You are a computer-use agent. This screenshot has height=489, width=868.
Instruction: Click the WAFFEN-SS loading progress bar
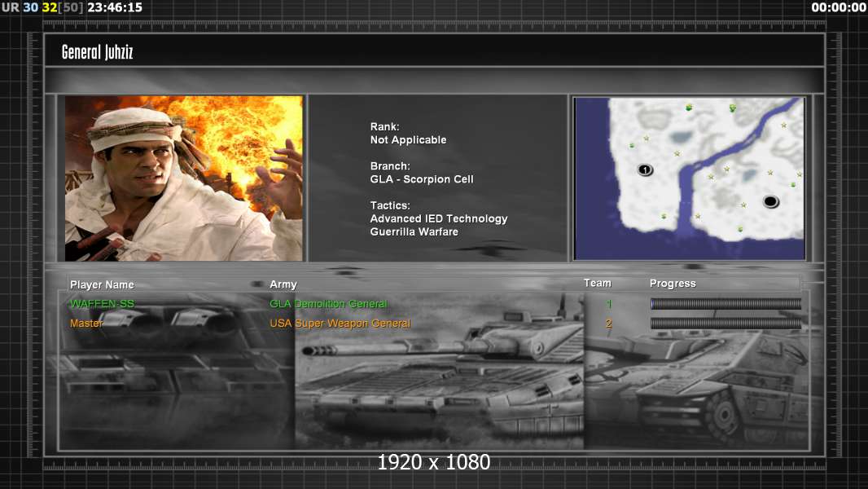726,304
